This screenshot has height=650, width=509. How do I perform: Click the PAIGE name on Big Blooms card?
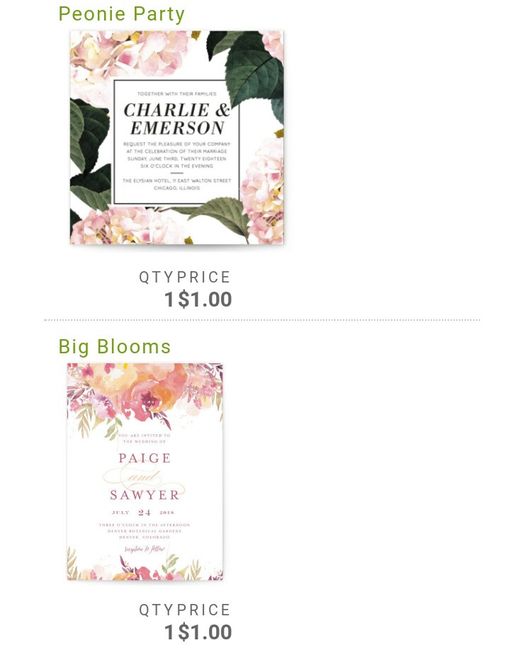(x=145, y=458)
